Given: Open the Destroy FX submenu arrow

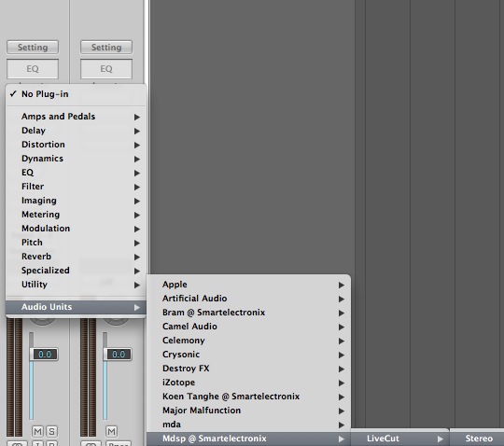Looking at the screenshot, I should pyautogui.click(x=342, y=369).
